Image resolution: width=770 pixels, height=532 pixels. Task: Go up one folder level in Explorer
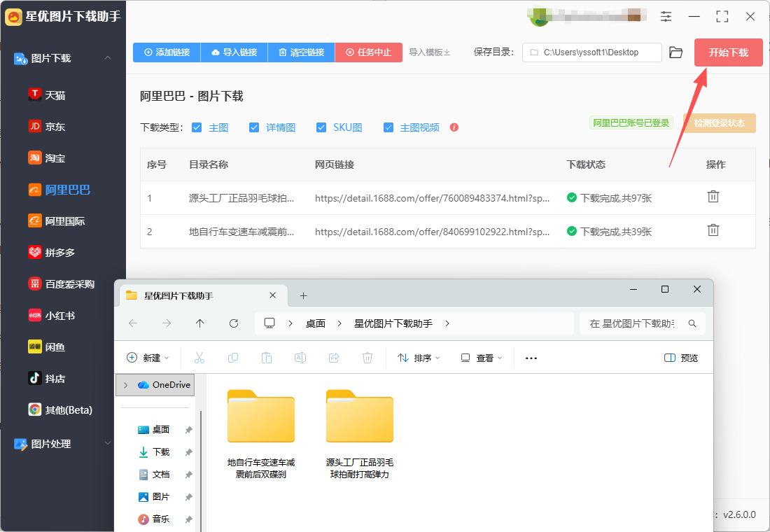coord(200,323)
